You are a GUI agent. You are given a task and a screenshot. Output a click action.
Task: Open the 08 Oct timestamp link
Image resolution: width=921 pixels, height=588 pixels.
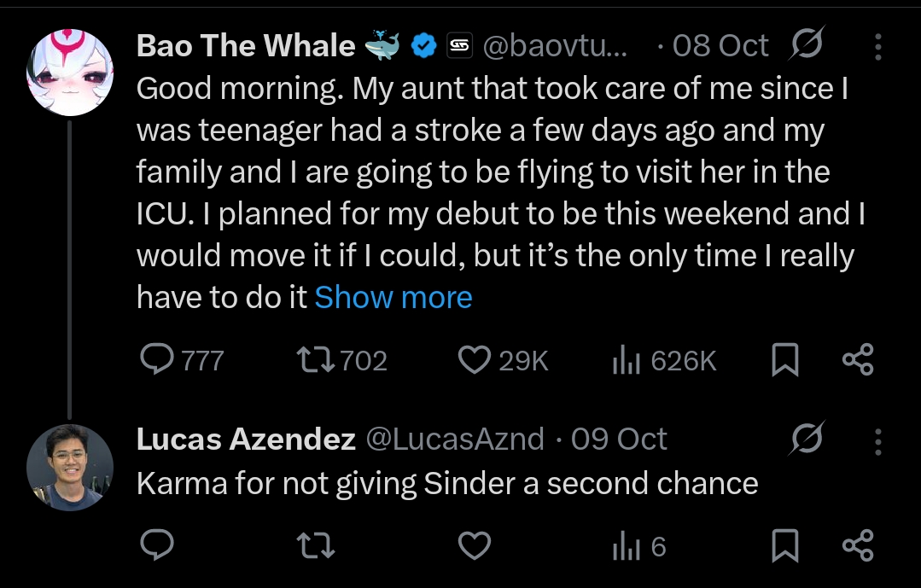pos(720,45)
